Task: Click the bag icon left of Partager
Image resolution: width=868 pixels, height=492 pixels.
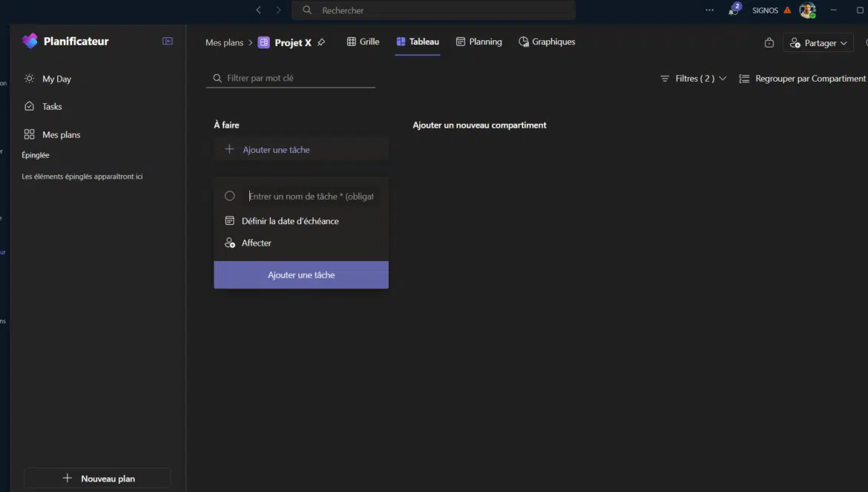Action: point(769,43)
